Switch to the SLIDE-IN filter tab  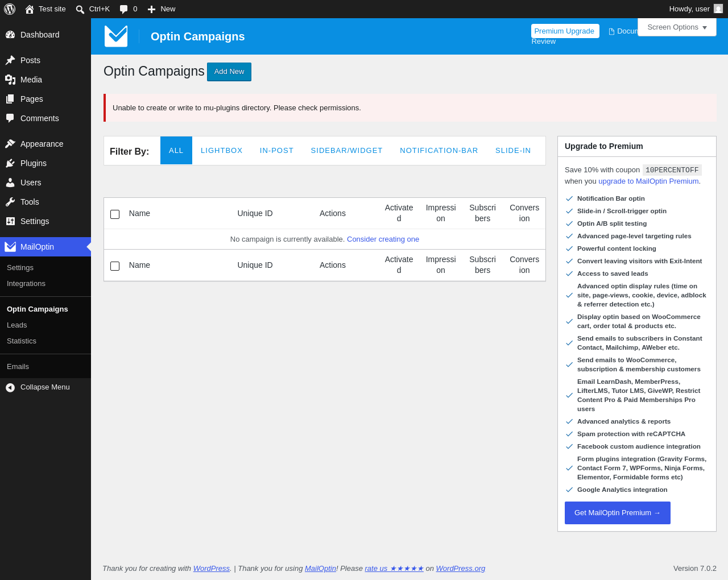(x=513, y=151)
